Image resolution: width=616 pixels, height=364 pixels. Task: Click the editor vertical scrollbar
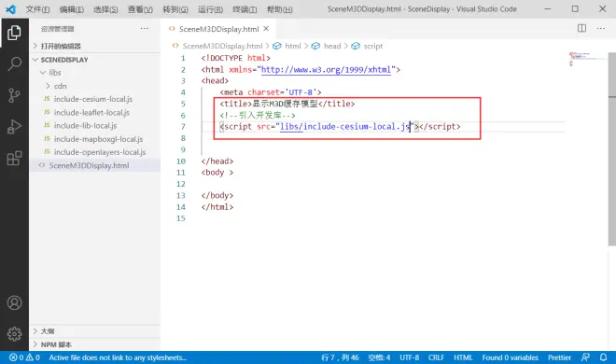[612, 149]
